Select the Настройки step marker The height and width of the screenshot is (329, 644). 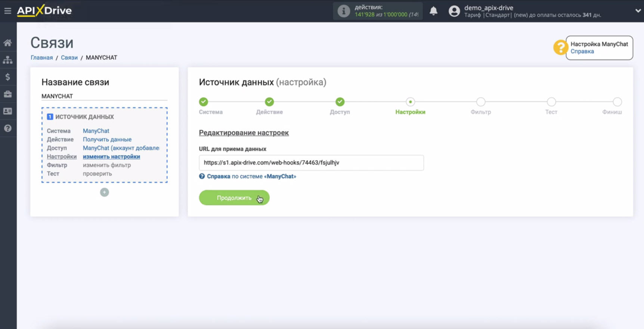pyautogui.click(x=410, y=102)
